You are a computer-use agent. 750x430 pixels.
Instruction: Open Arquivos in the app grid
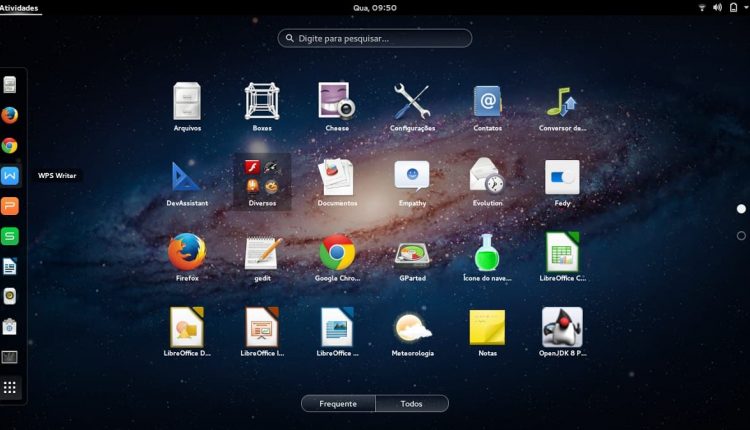click(187, 101)
